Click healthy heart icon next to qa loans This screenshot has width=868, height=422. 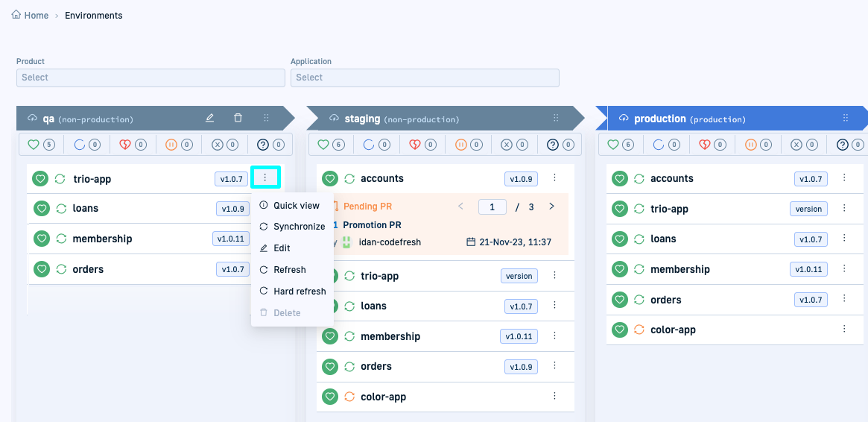pos(42,209)
